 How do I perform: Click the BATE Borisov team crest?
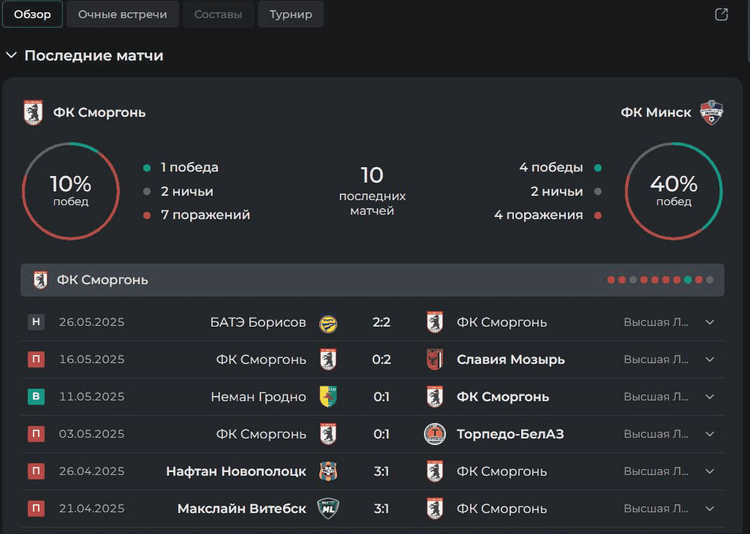coord(327,323)
